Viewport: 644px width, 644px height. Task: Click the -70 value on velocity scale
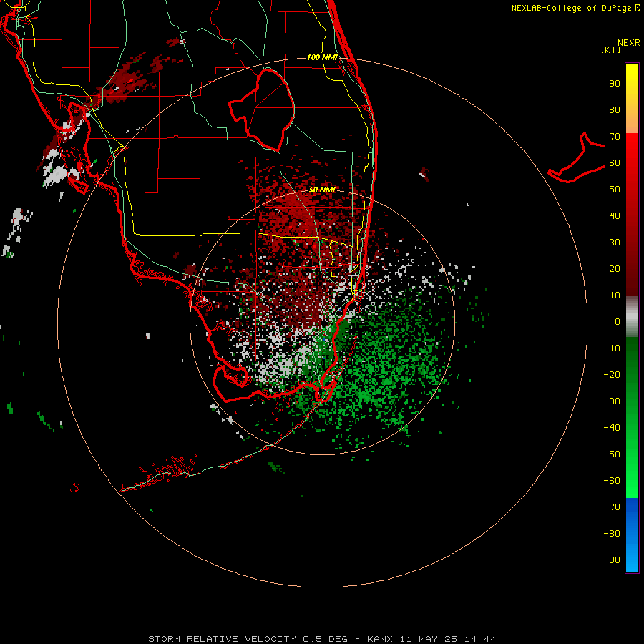(612, 507)
